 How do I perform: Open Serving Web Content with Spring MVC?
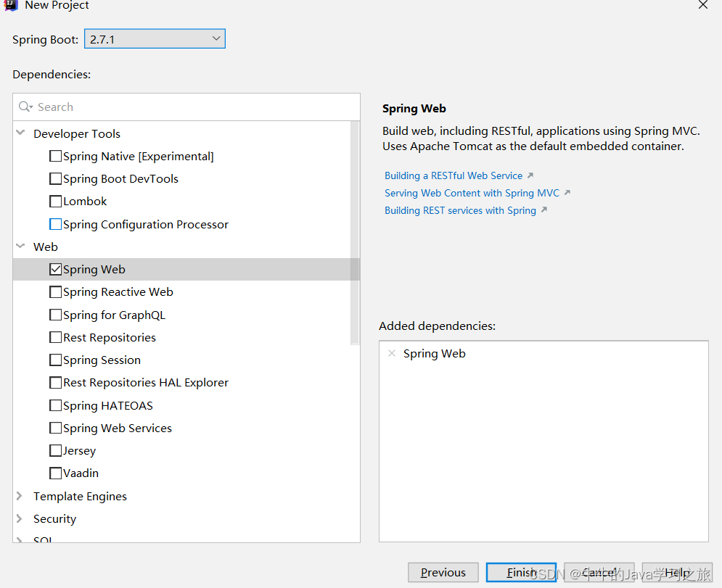[472, 193]
